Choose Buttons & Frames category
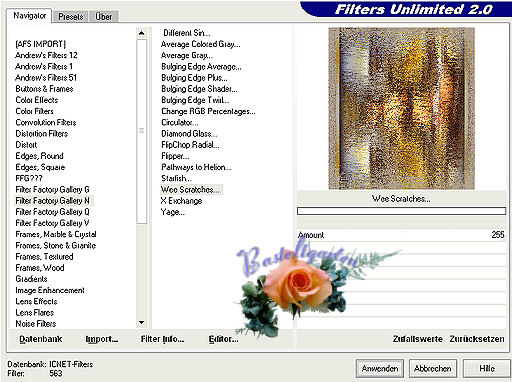The height and width of the screenshot is (382, 512). coord(44,89)
